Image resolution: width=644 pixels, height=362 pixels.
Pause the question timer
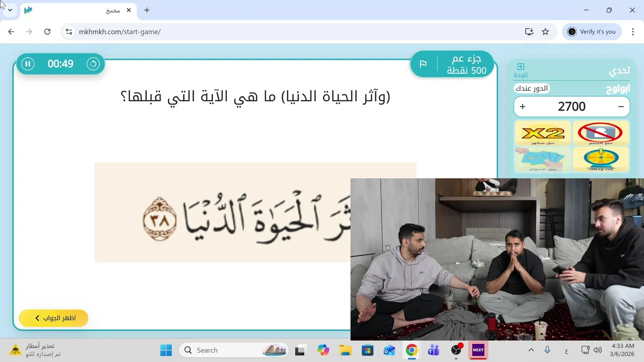coord(28,64)
